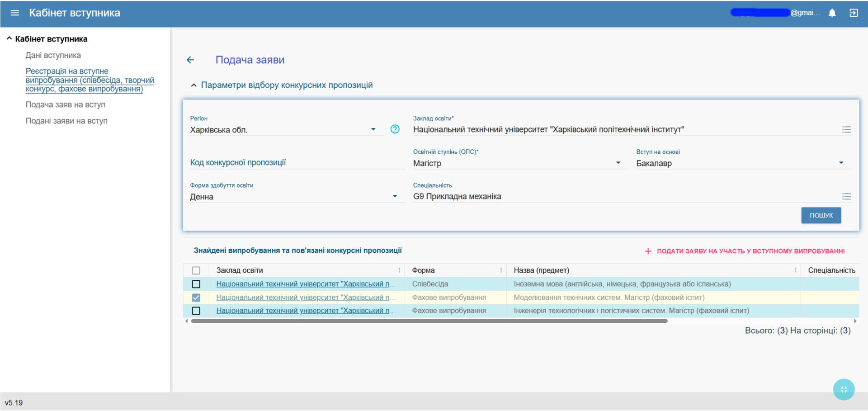Open Дані вступника in sidebar
Viewport: 868px width, 411px height.
[53, 56]
